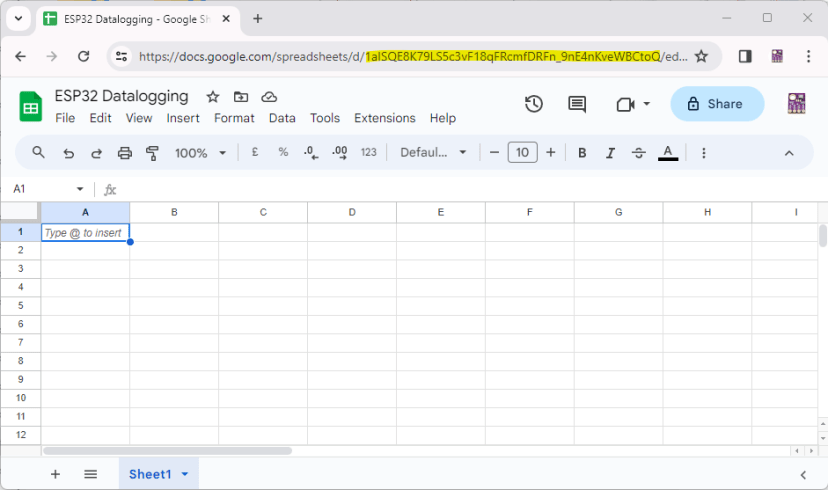Open the Edit menu
Image resolution: width=828 pixels, height=490 pixels.
(x=100, y=118)
